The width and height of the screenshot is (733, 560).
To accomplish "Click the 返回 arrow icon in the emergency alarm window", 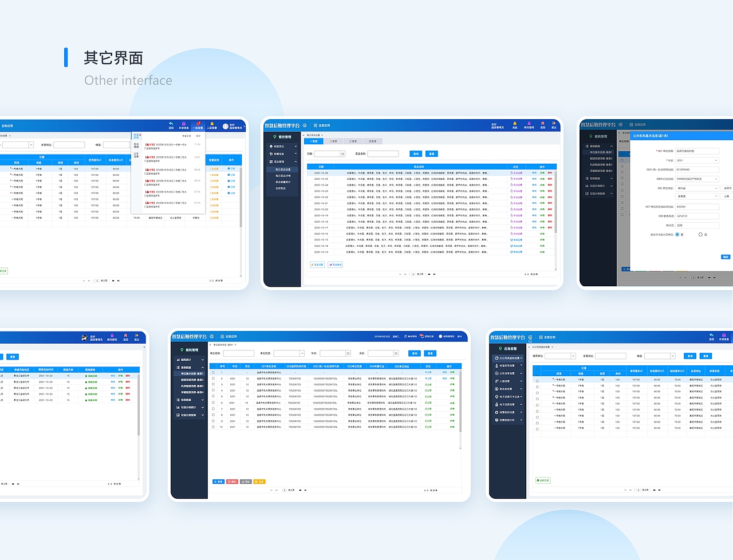I will [x=711, y=336].
